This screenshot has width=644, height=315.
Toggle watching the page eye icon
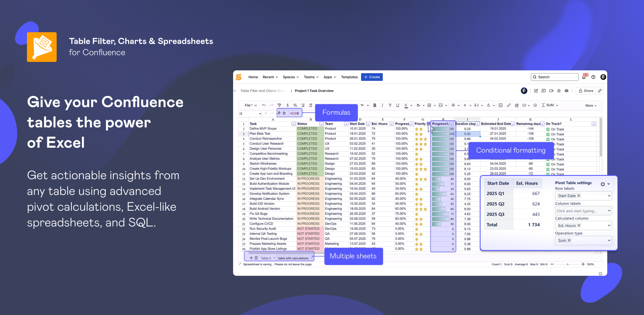pyautogui.click(x=567, y=91)
